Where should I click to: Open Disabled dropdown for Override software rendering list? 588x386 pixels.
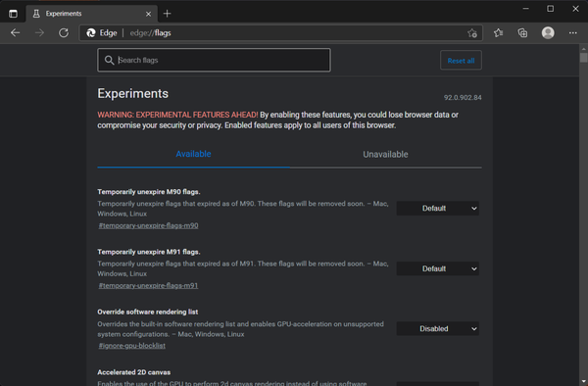(438, 328)
